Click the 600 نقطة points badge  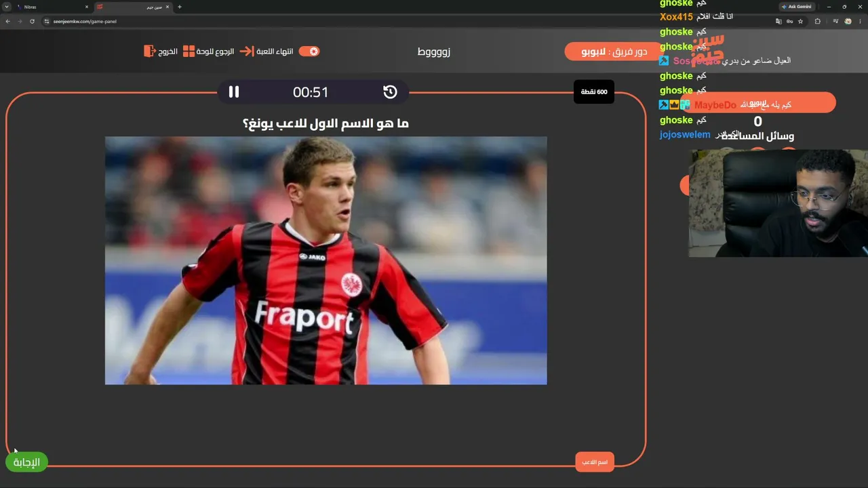pos(594,91)
